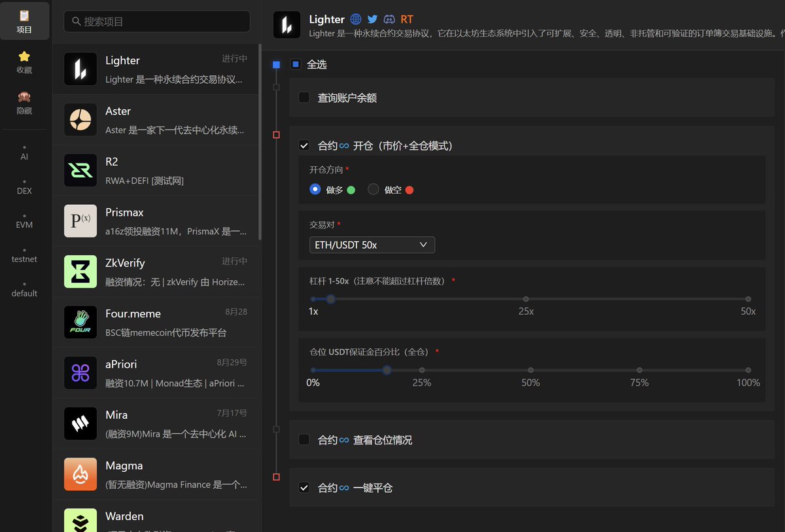Filter by DEX category
The height and width of the screenshot is (532, 785).
tap(24, 187)
